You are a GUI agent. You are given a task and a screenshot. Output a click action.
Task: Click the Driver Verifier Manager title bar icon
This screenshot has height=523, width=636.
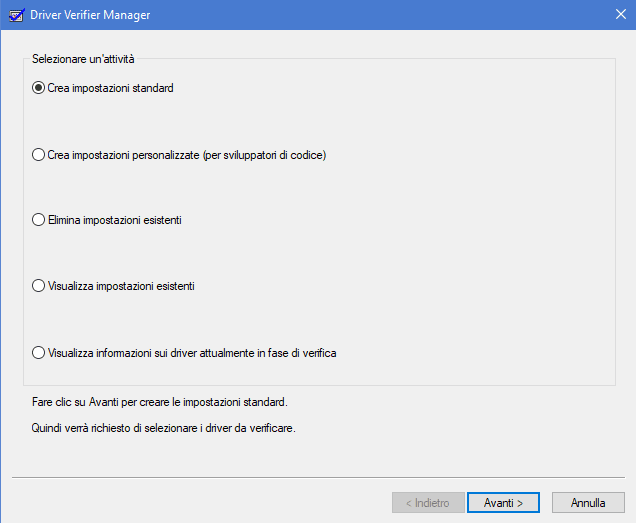15,15
